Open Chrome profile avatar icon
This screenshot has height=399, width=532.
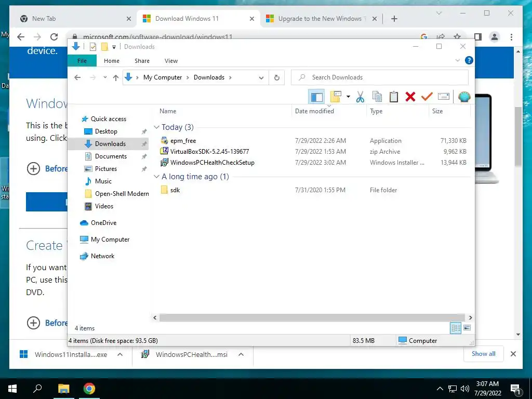[495, 37]
